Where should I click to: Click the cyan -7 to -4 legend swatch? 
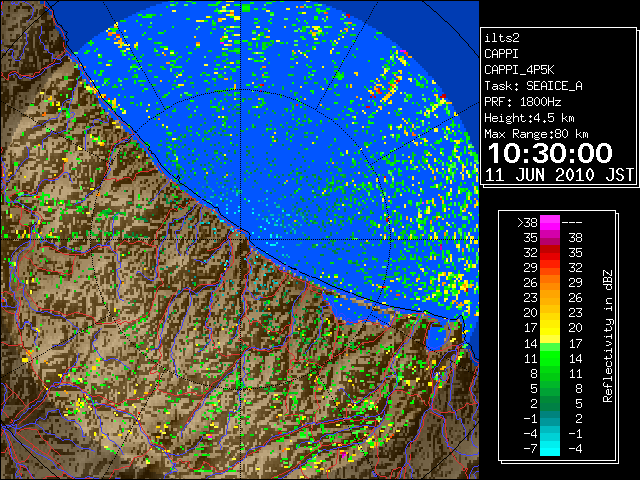click(550, 448)
